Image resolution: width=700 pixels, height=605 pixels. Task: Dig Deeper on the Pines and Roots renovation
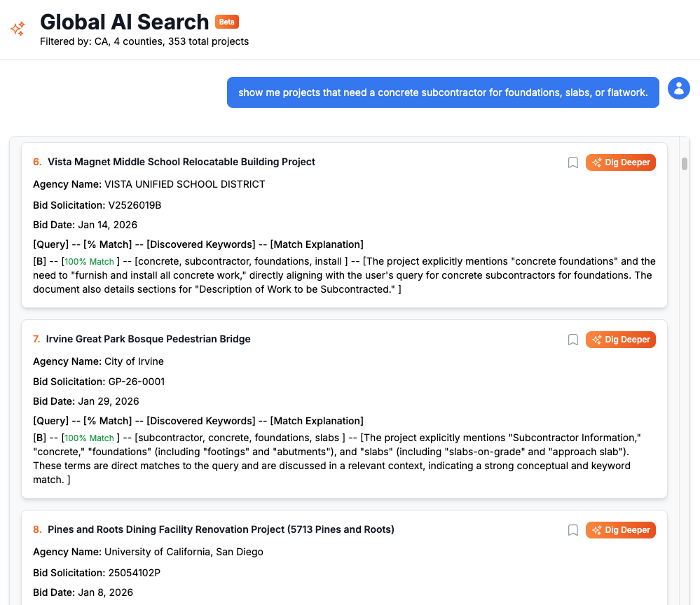621,530
